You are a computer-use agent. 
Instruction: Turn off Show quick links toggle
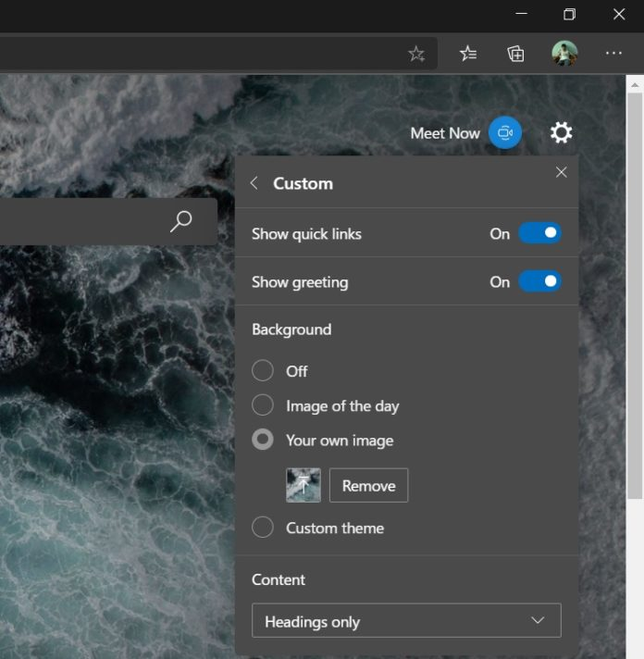[x=539, y=233]
